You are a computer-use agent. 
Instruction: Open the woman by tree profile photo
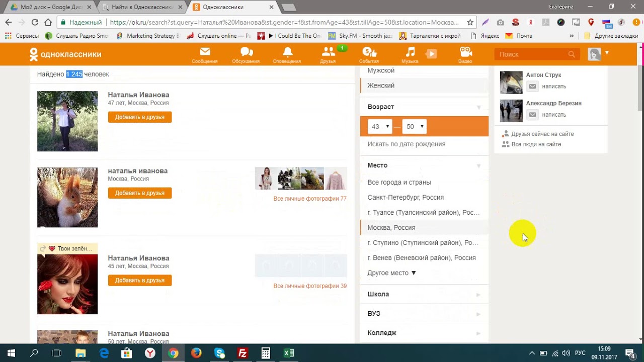click(67, 121)
